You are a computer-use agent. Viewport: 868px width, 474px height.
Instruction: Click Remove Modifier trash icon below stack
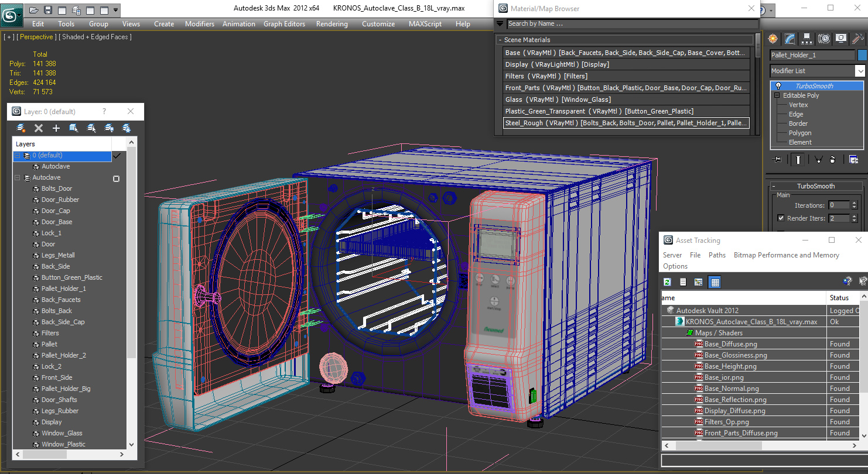pos(833,159)
